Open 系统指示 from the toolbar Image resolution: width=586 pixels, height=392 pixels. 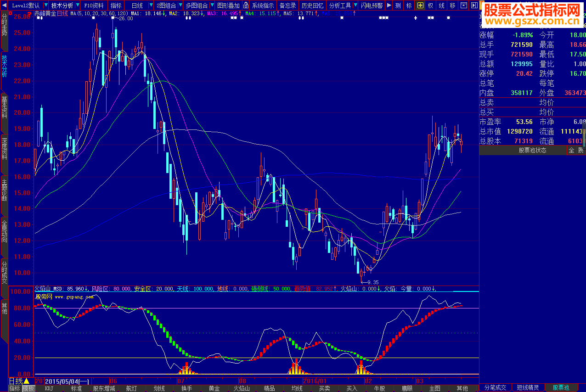(x=263, y=6)
